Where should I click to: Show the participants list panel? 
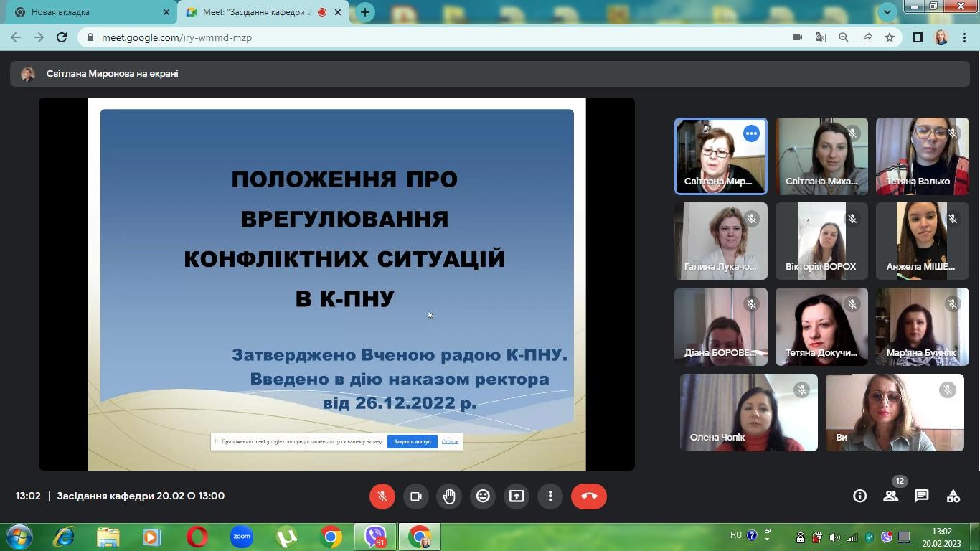click(890, 496)
